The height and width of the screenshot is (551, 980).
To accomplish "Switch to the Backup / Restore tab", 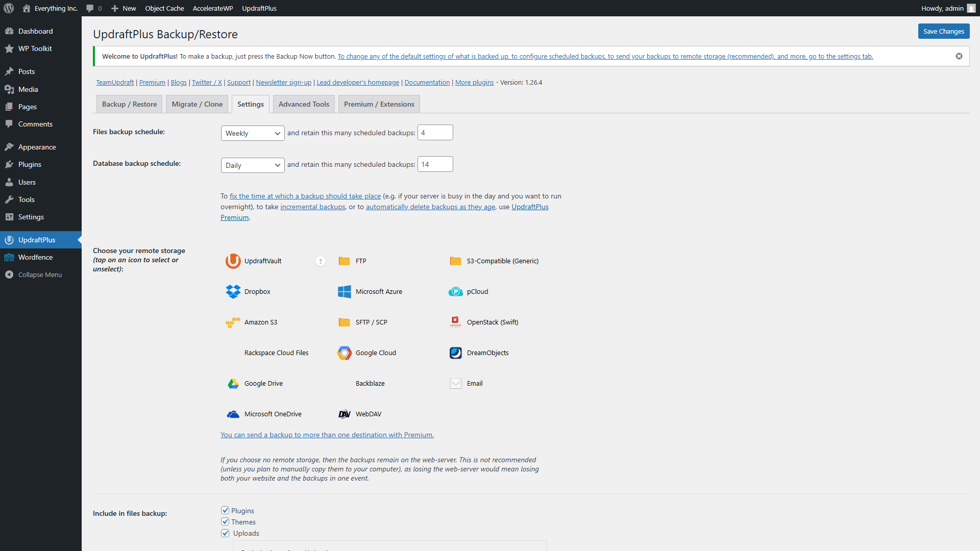I will [129, 104].
